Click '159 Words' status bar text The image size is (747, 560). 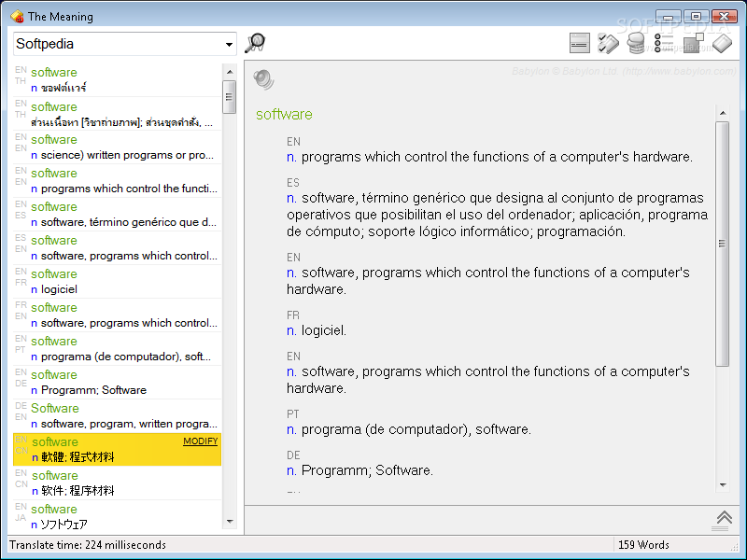(x=643, y=545)
